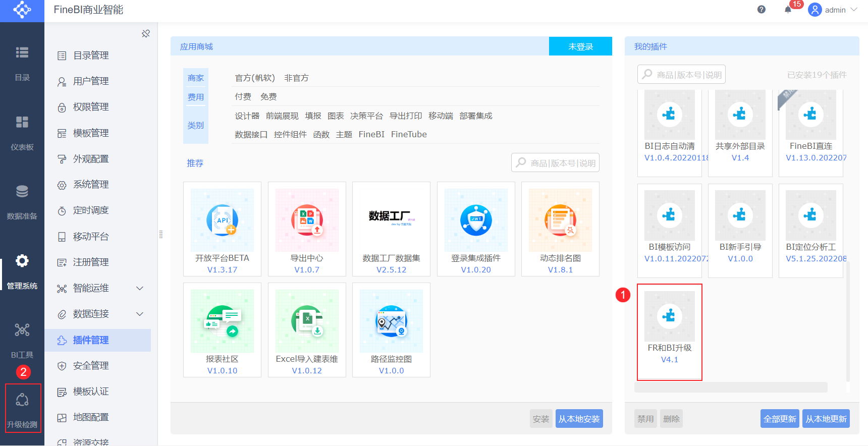Select the BI新手引导 installed plugin

point(740,231)
